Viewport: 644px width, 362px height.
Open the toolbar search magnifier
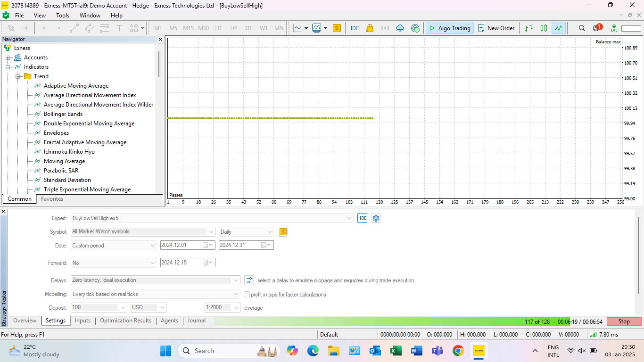pos(582,28)
